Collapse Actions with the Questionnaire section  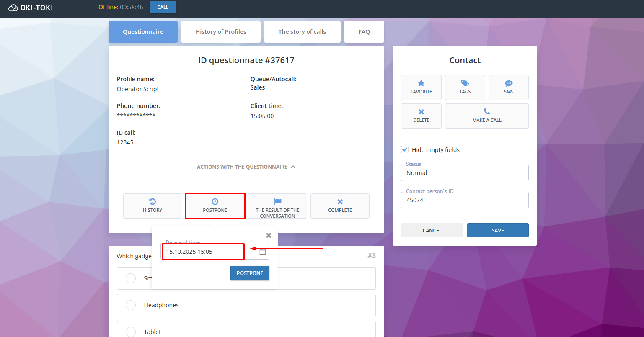tap(293, 167)
